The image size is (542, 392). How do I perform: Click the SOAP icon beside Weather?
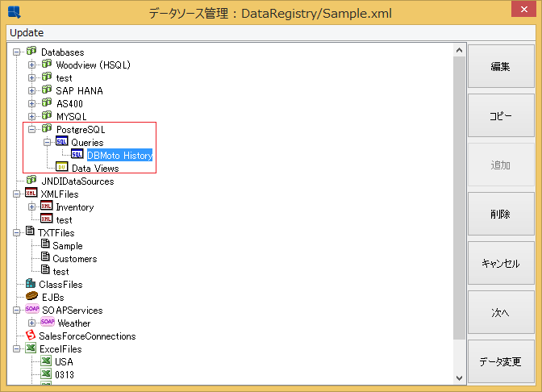click(x=48, y=322)
